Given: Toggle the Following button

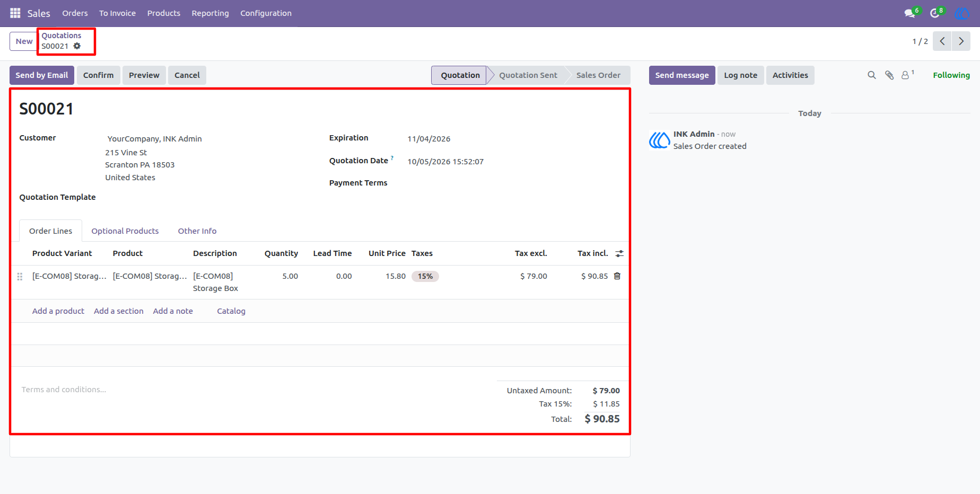Looking at the screenshot, I should (951, 75).
